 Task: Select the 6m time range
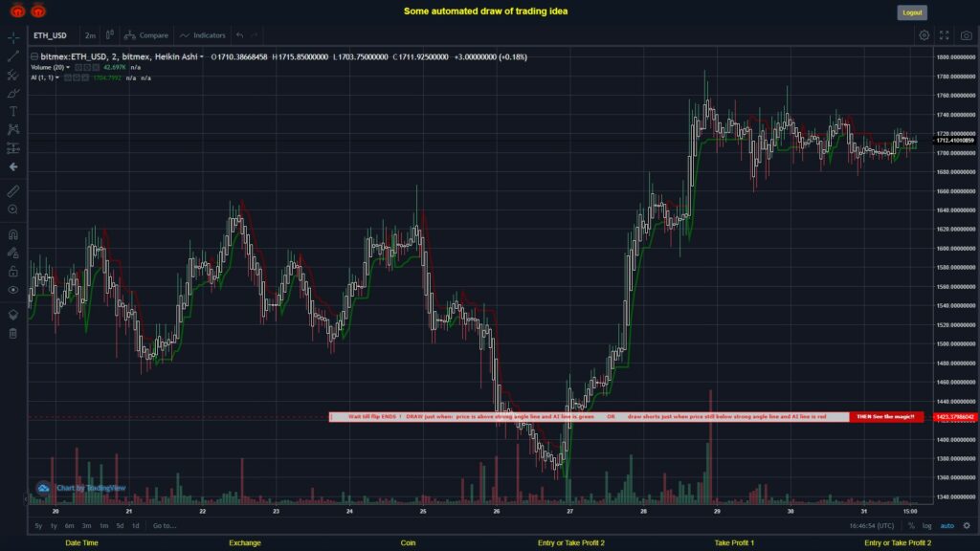(x=69, y=526)
